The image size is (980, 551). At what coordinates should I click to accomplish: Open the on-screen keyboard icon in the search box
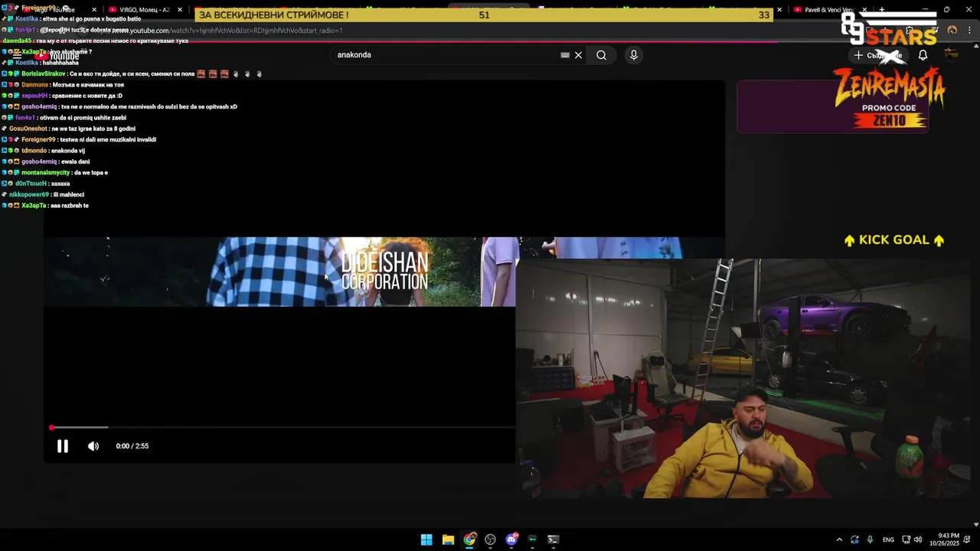[565, 55]
